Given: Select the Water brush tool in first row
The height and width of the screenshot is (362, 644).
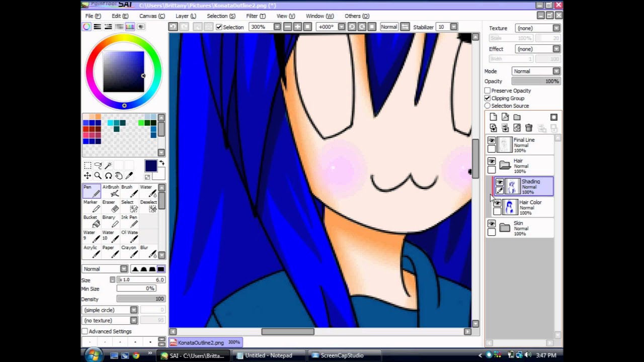Looking at the screenshot, I should 148,191.
